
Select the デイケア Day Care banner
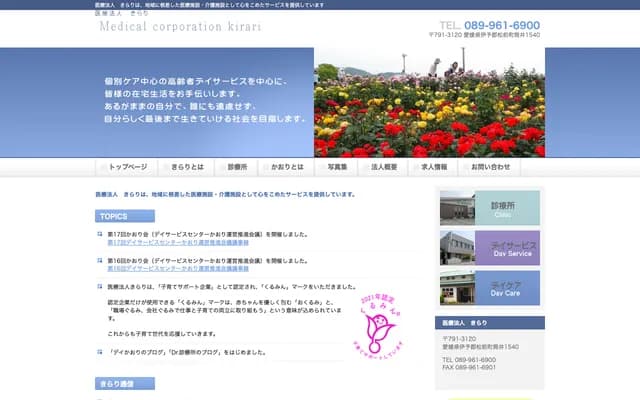pos(490,288)
